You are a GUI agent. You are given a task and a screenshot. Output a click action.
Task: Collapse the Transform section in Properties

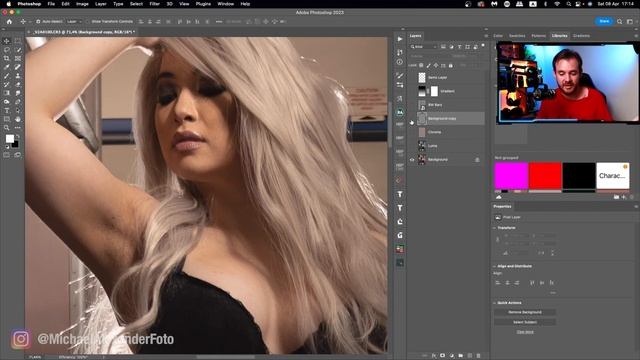[x=495, y=228]
